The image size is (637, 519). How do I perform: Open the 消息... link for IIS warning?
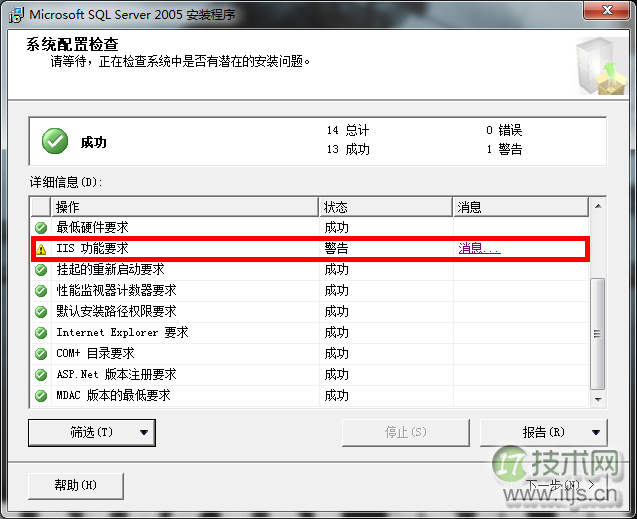pyautogui.click(x=479, y=248)
